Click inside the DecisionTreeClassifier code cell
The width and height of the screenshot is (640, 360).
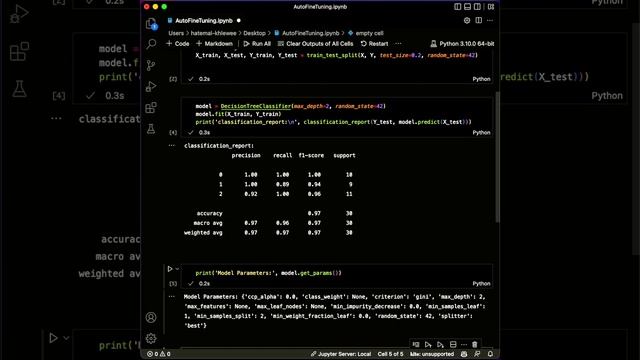(337, 114)
